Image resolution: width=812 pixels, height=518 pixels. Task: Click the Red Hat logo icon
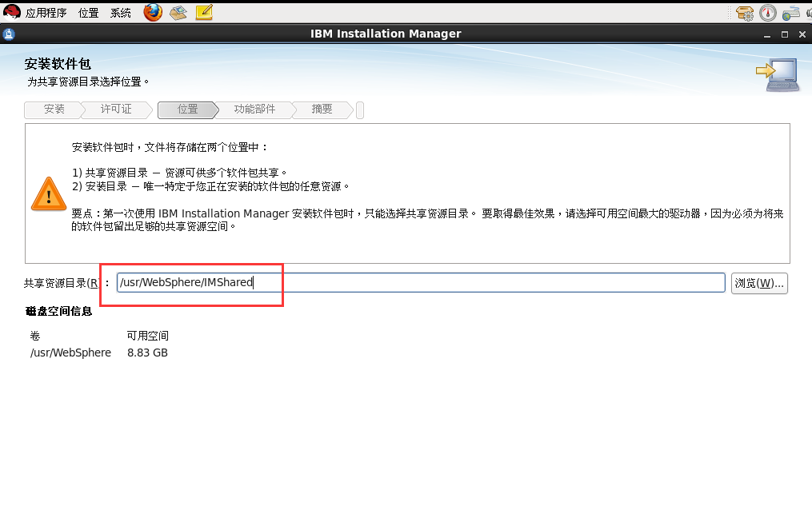tap(12, 12)
